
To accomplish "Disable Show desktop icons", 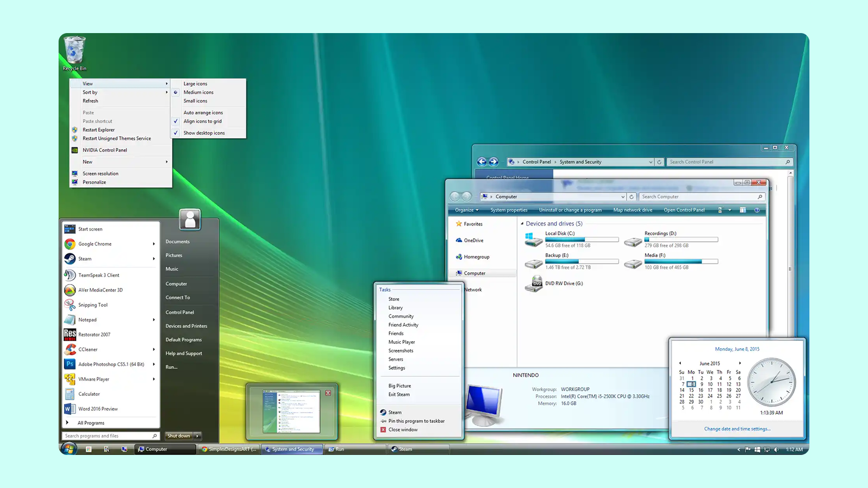I will click(x=204, y=133).
